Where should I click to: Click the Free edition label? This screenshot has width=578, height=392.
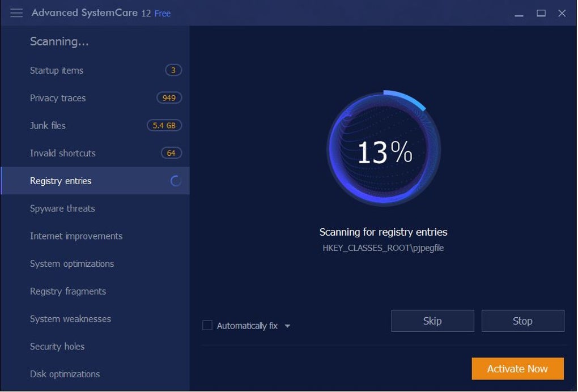click(163, 14)
